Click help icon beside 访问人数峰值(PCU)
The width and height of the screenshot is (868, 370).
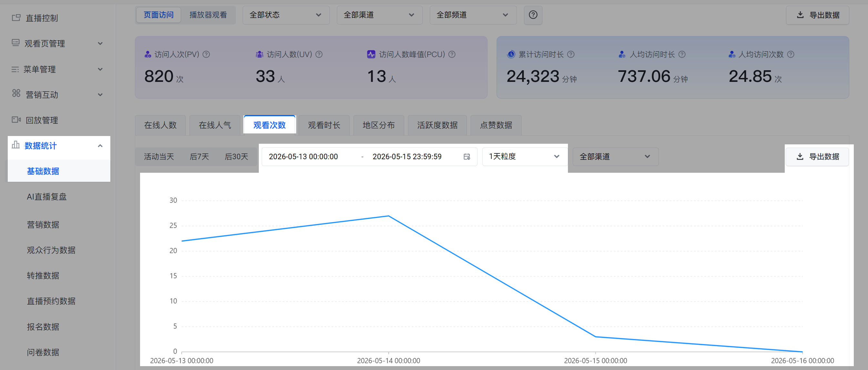point(452,54)
